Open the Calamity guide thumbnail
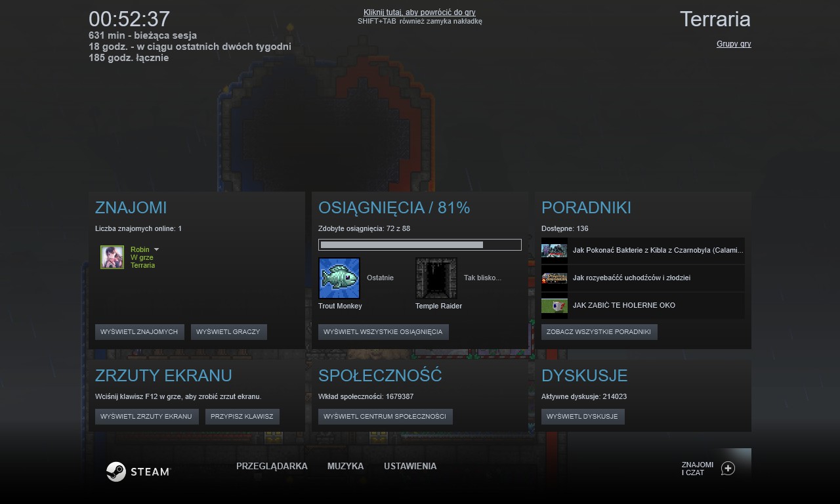Screen dimensions: 840x504 click(x=555, y=250)
